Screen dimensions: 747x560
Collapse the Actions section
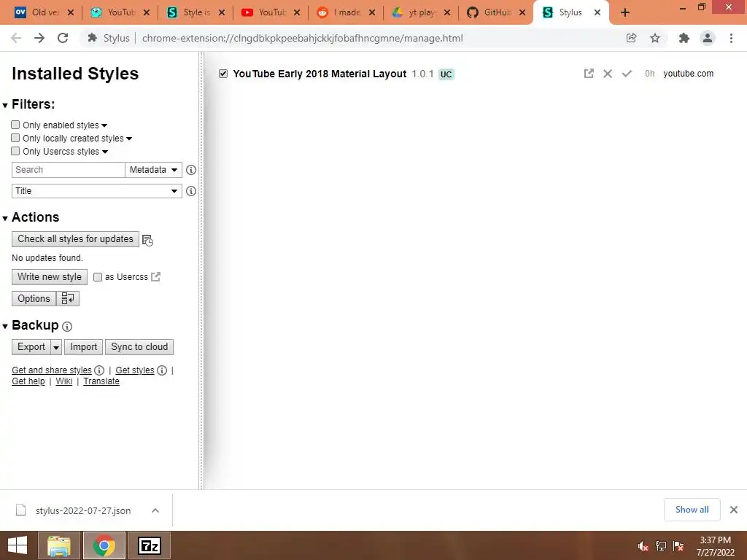(5, 218)
